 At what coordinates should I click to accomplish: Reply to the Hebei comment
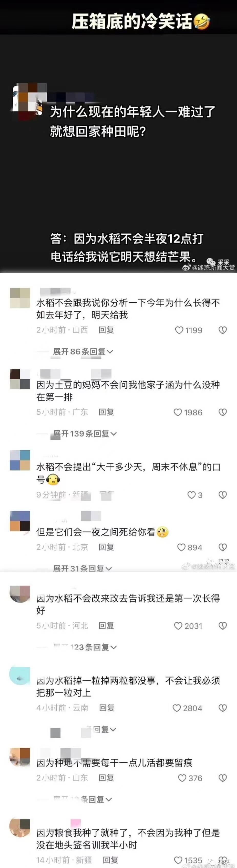(106, 625)
